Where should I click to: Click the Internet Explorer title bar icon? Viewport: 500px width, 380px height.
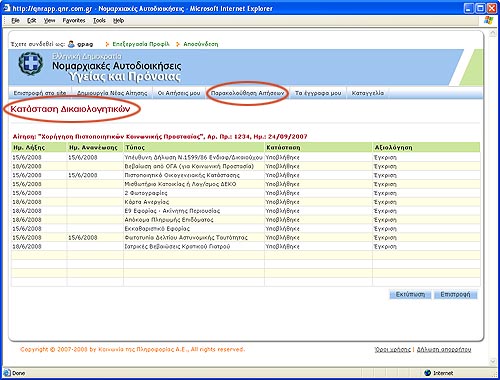(6, 8)
